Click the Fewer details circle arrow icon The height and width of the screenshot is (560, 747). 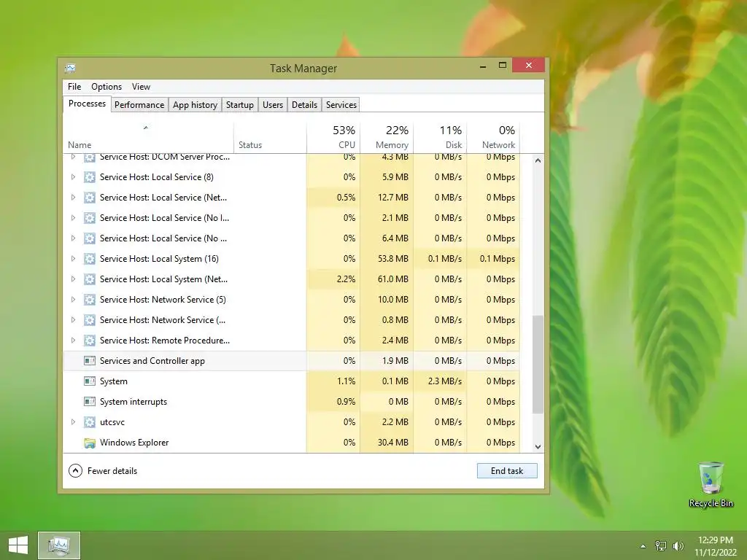tap(75, 471)
